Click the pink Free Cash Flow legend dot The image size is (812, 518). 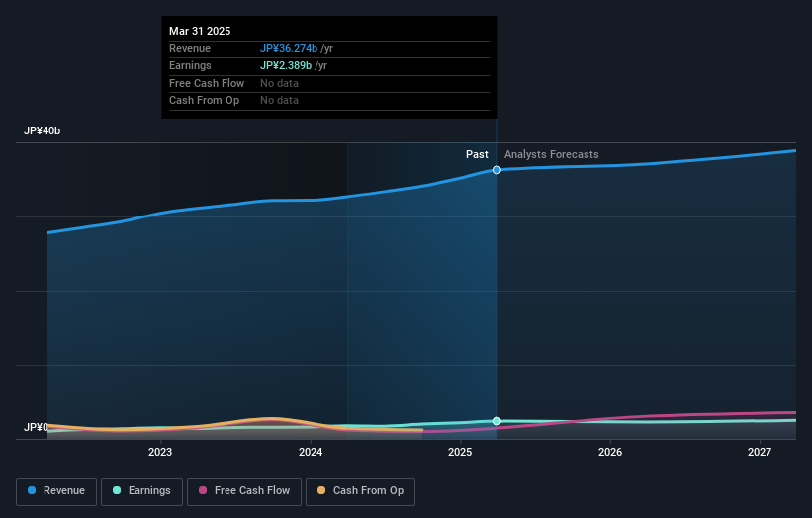tap(203, 490)
